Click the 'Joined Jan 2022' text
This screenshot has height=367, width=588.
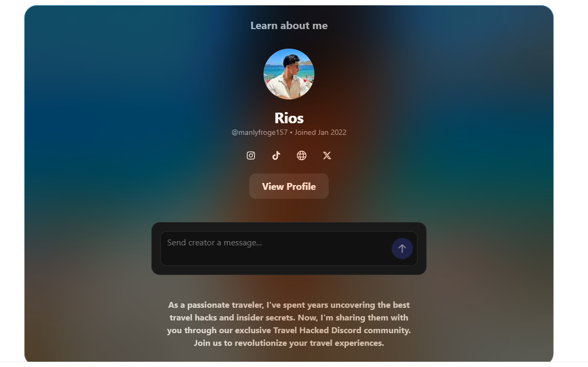[x=320, y=132]
